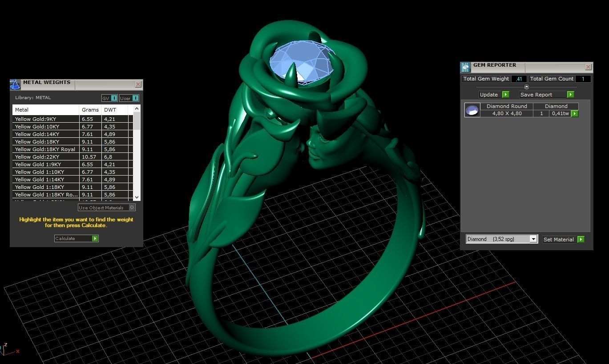Select the Yellow Gold 1:18KY row
The height and width of the screenshot is (364, 609).
coord(73,187)
